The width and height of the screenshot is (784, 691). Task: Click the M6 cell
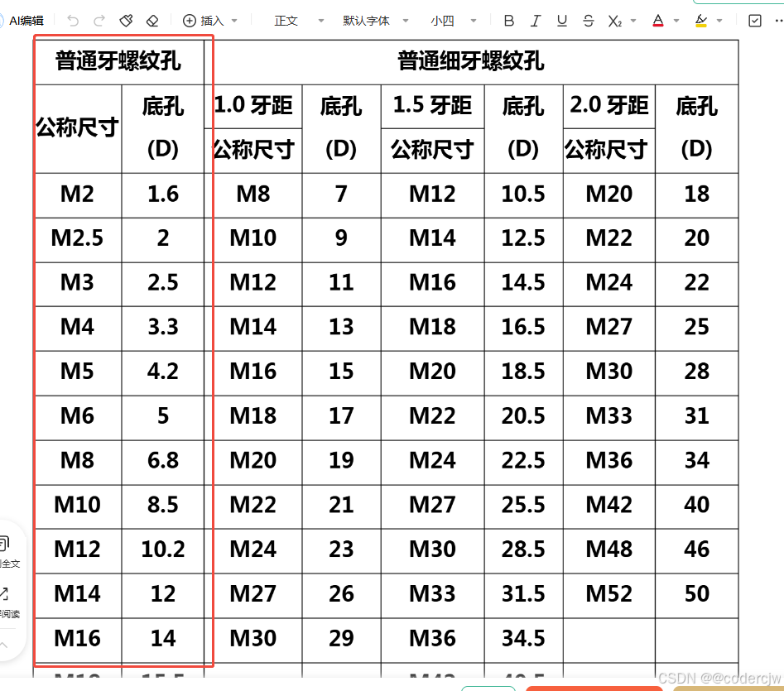click(78, 416)
